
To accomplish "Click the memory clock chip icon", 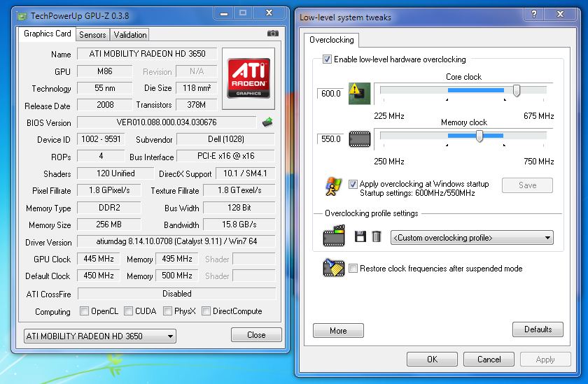I will (x=359, y=139).
